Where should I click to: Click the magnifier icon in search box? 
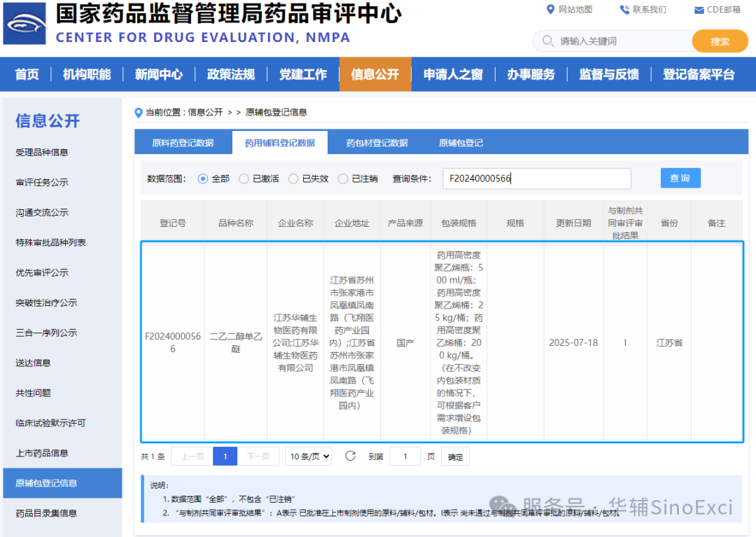point(547,41)
